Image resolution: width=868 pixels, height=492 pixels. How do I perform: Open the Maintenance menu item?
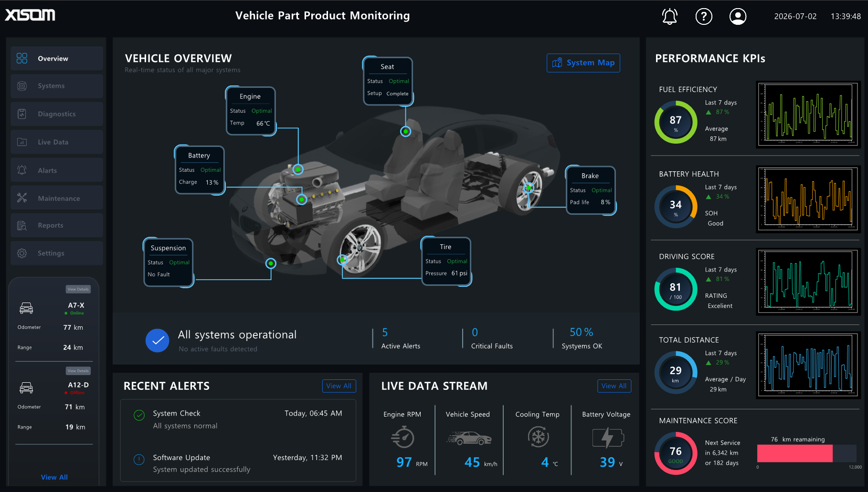click(x=57, y=198)
